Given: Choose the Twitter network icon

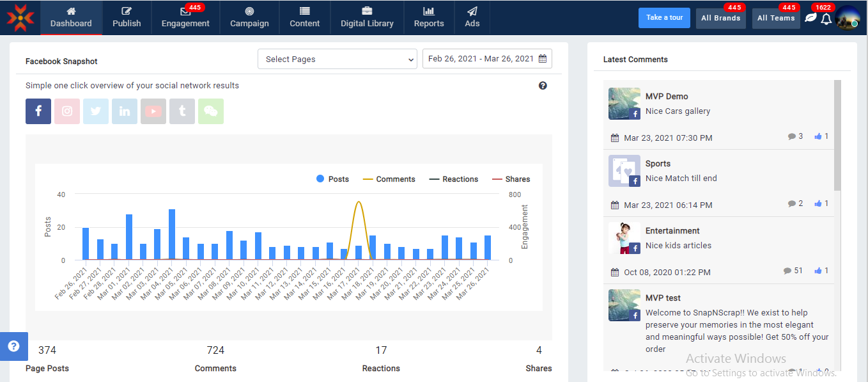Looking at the screenshot, I should 96,111.
